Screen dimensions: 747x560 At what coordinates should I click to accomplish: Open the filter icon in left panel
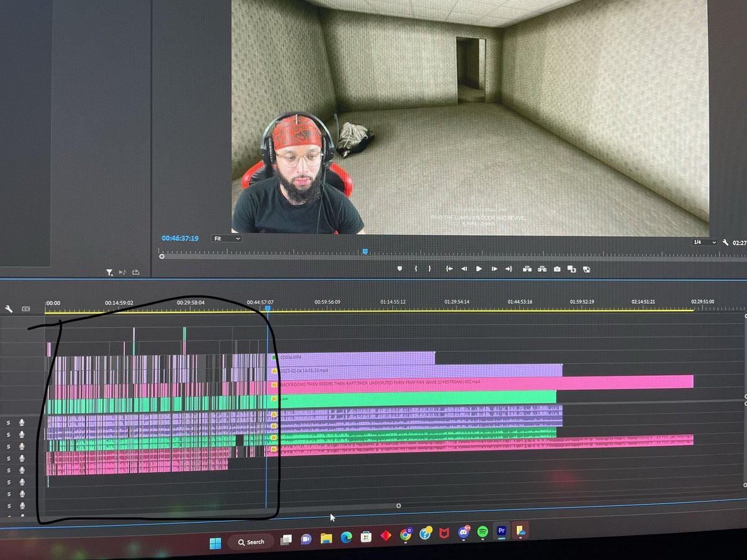[110, 272]
